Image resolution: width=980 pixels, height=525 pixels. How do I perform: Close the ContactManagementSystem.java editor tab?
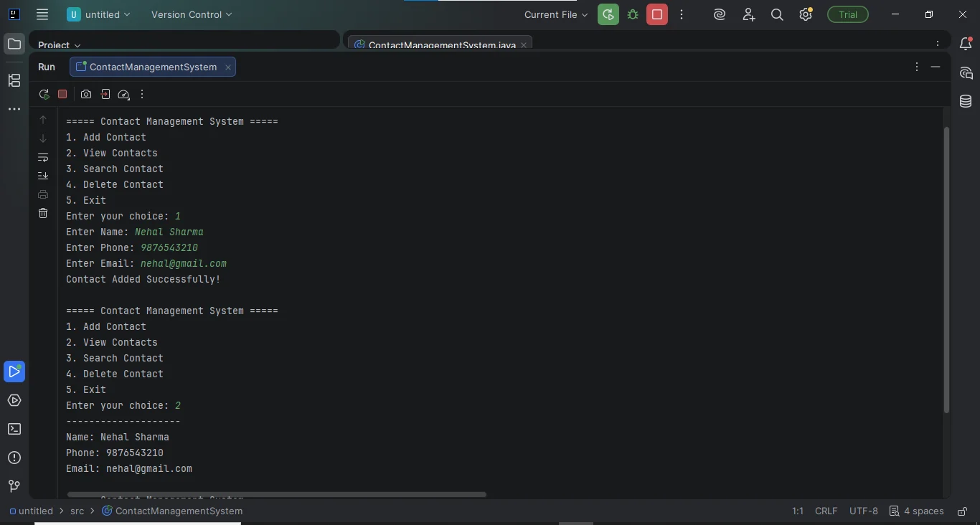pyautogui.click(x=524, y=45)
